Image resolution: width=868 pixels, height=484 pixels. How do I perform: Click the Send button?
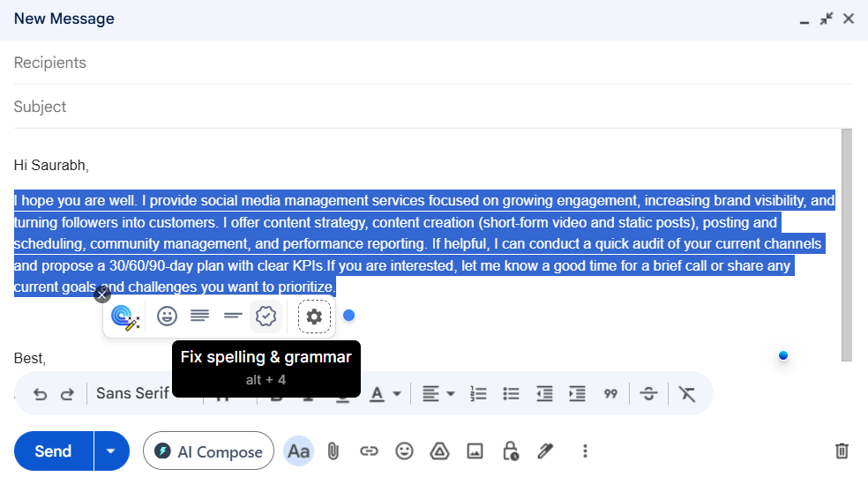53,451
